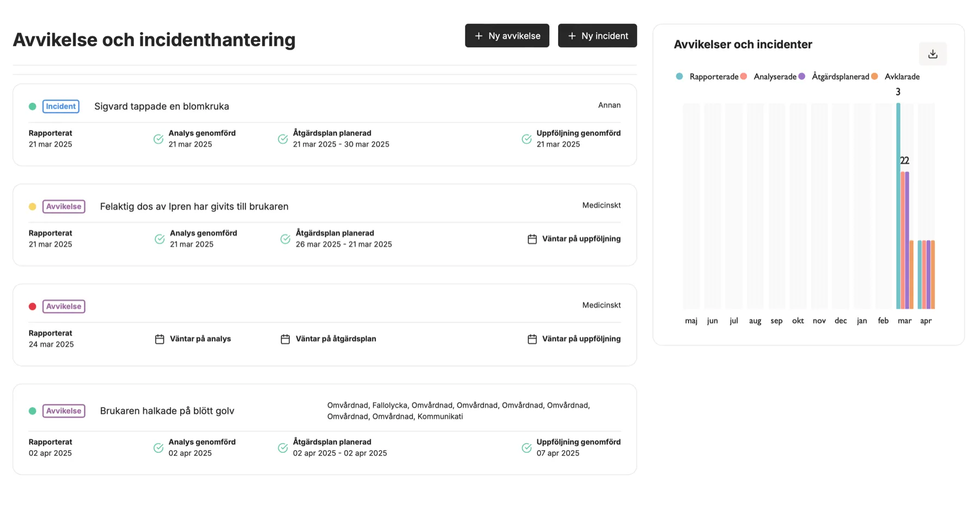Image resolution: width=980 pixels, height=510 pixels.
Task: Open 'Brukaren halkade på blött golv' avvikelse
Action: pos(167,411)
